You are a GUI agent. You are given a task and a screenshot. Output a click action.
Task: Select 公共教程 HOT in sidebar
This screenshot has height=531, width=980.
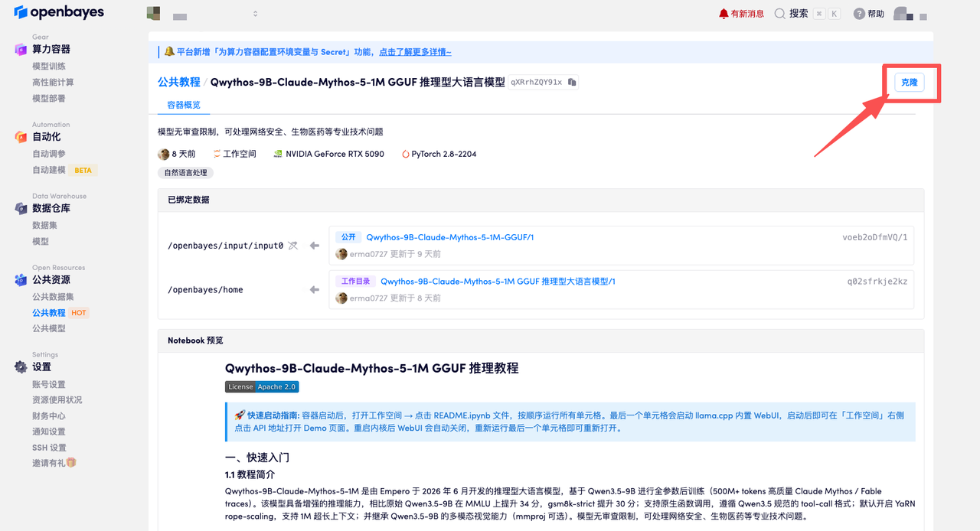coord(60,313)
